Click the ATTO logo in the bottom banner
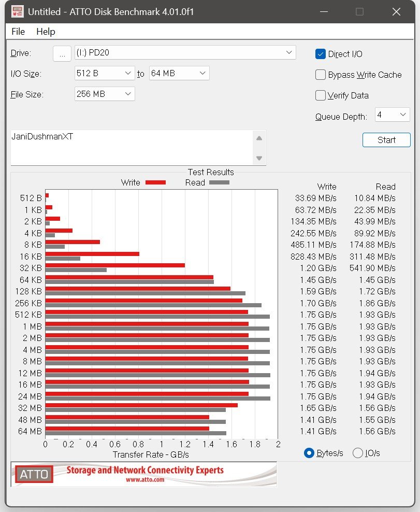420x512 pixels. pyautogui.click(x=34, y=474)
